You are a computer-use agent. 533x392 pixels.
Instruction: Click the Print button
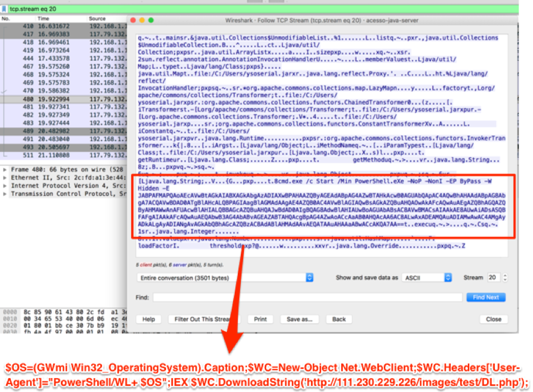coord(260,319)
